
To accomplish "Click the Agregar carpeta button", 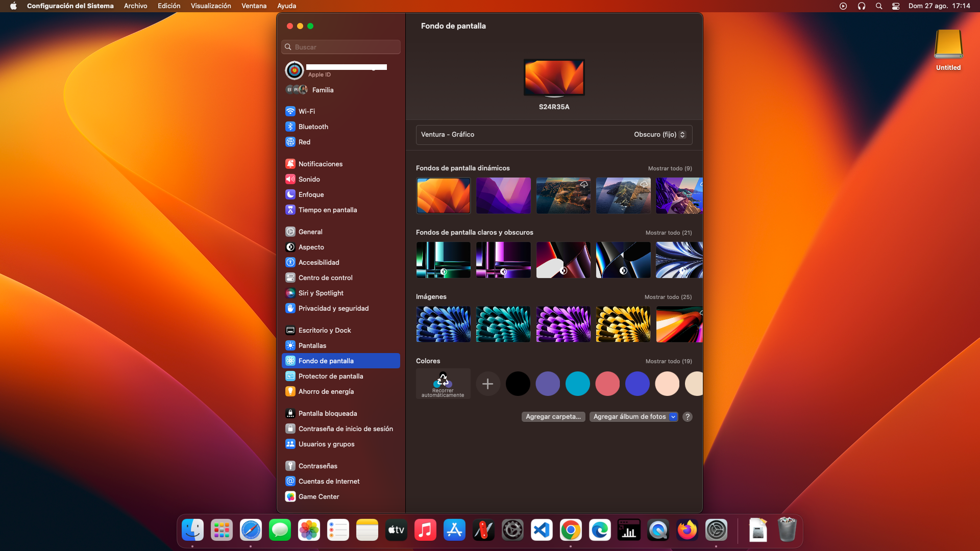I will (553, 417).
